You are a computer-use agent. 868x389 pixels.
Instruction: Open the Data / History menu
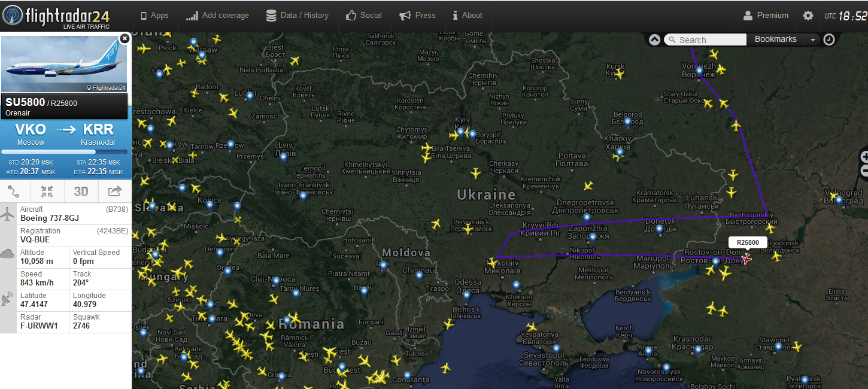298,16
